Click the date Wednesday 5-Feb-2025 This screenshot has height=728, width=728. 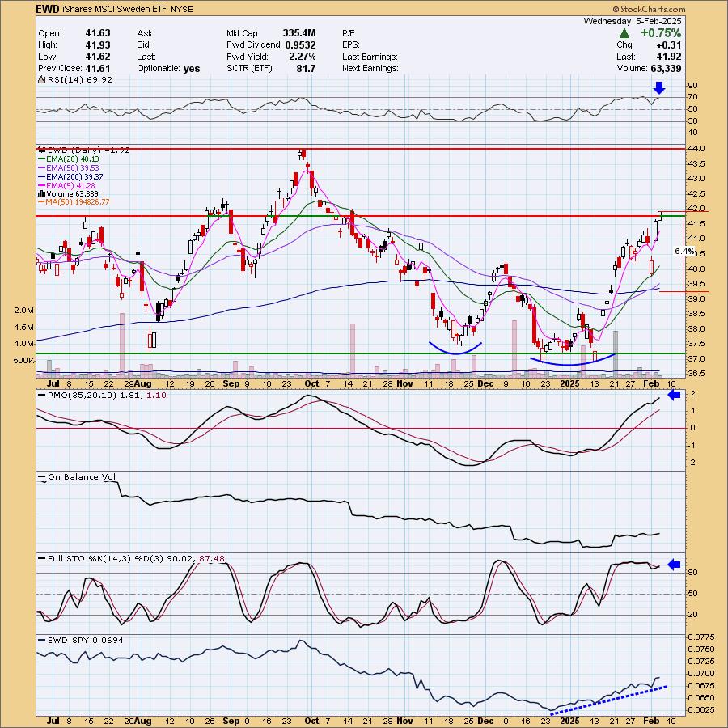point(633,21)
